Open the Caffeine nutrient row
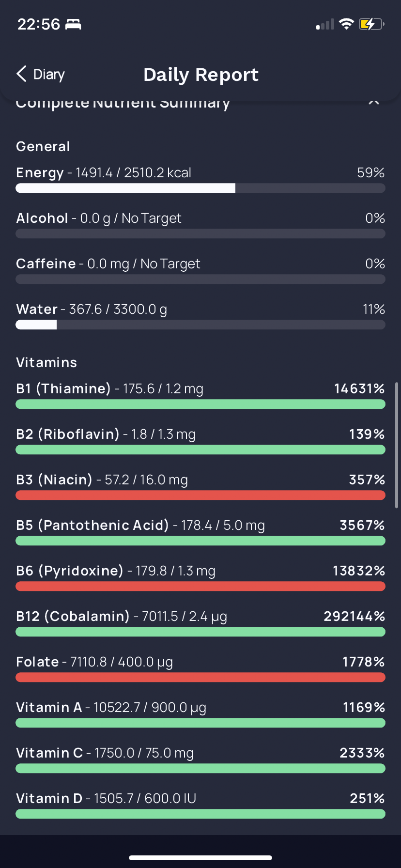Screen dimensions: 401x868 [x=200, y=271]
